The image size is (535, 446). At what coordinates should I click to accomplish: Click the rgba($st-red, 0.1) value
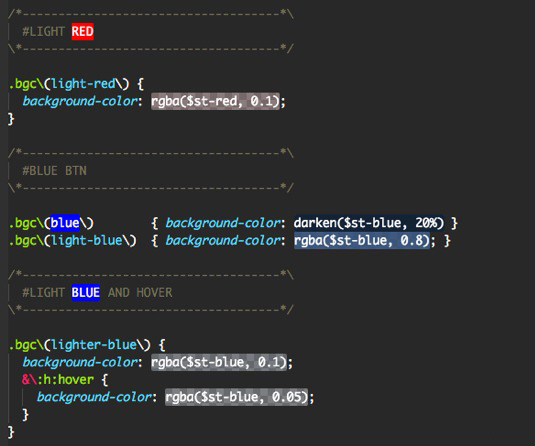[215, 101]
